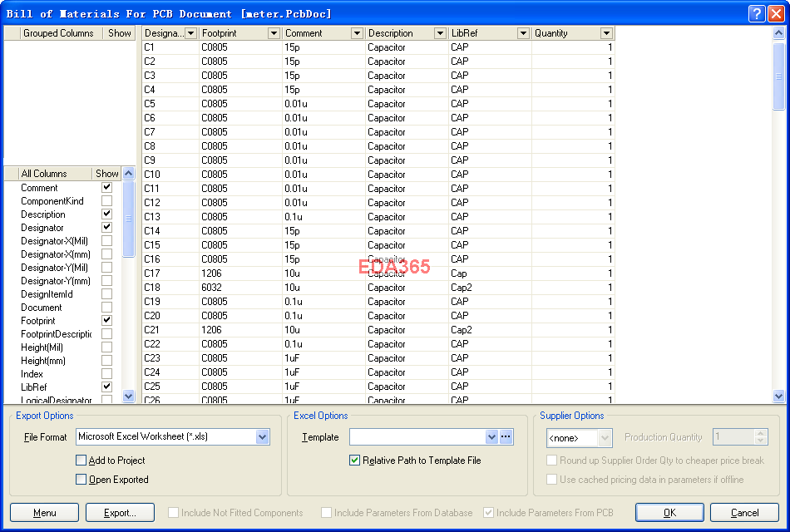Show the ComponentKind column checkbox
790x532 pixels.
pyautogui.click(x=106, y=201)
